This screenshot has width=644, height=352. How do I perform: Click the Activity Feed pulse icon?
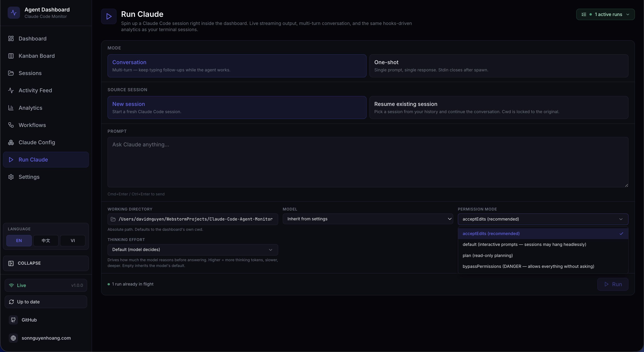point(11,90)
